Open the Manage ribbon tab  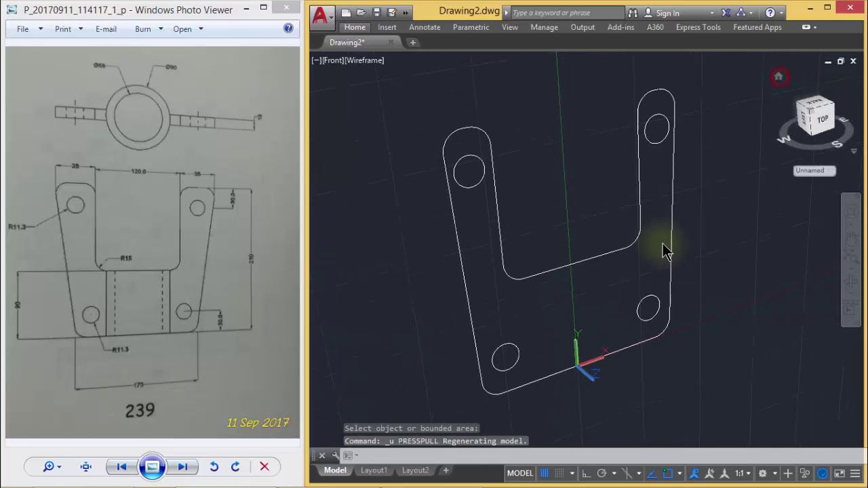(x=544, y=27)
